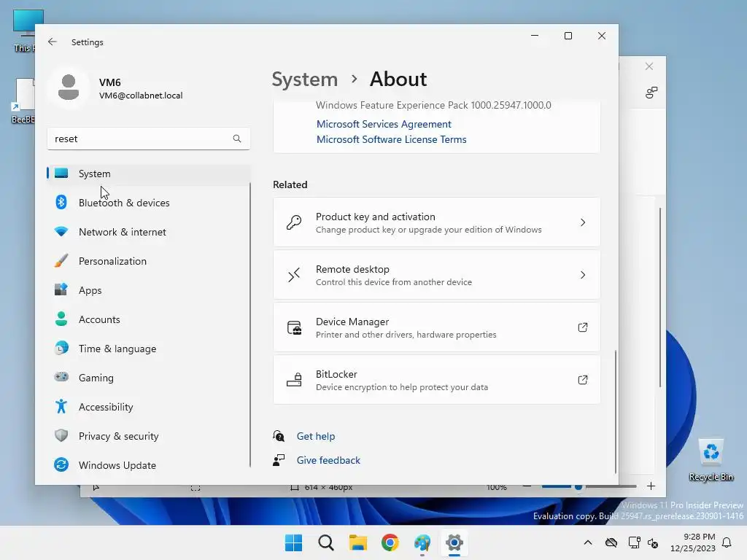Viewport: 747px width, 560px height.
Task: Launch Google Chrome from the taskbar
Action: [x=390, y=542]
